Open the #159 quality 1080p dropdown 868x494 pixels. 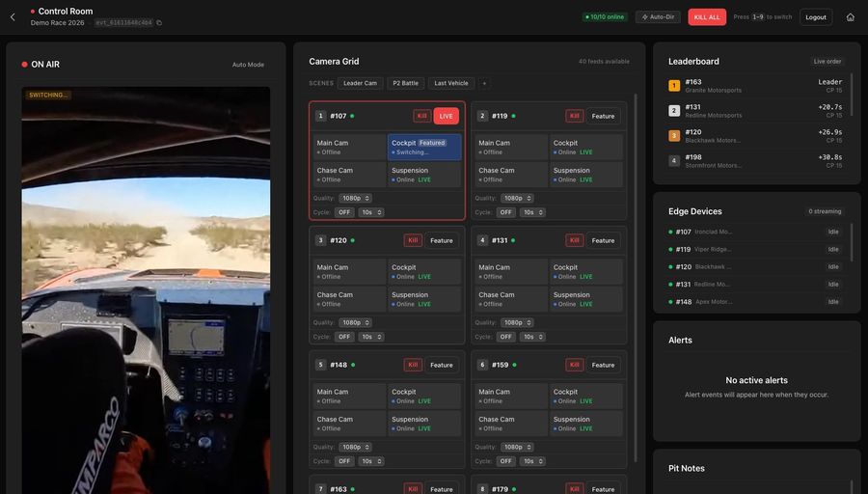517,447
